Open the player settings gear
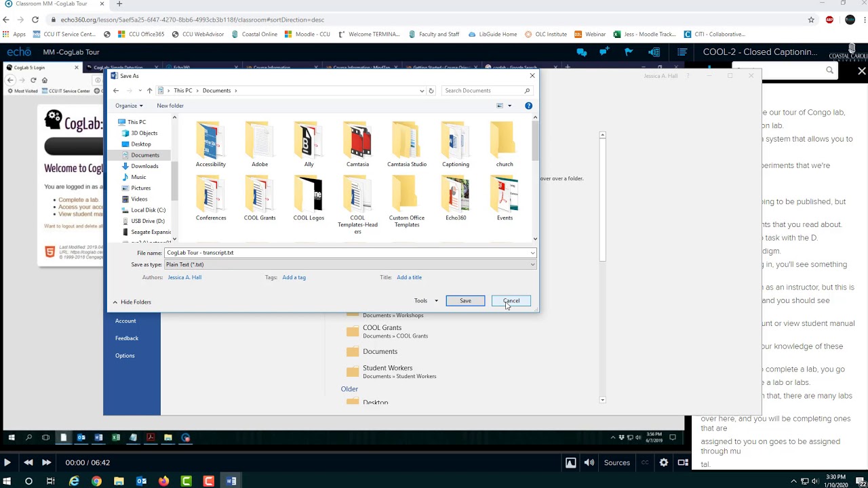 point(664,462)
